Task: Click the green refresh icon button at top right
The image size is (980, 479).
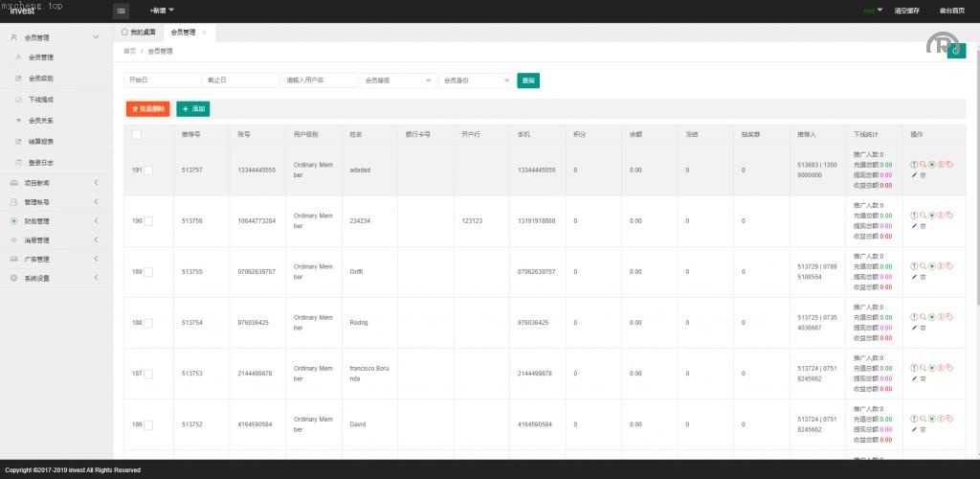Action: (955, 51)
